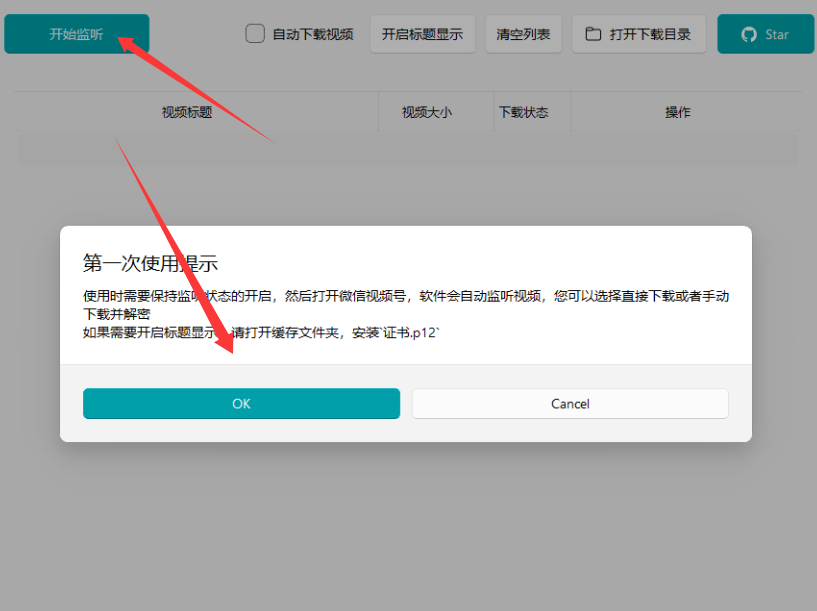Click the 证书.p12 instruction line
817x611 pixels.
coord(260,333)
